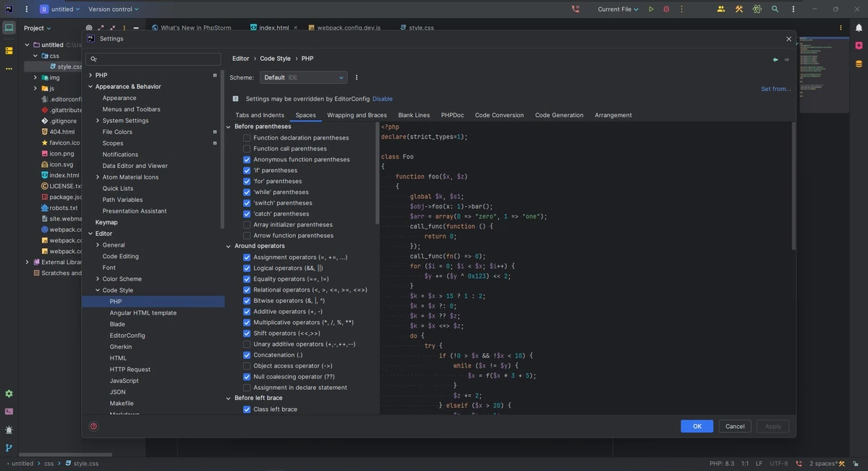The height and width of the screenshot is (471, 868).
Task: Uncheck 'catch' parentheses checkbox
Action: click(x=247, y=213)
